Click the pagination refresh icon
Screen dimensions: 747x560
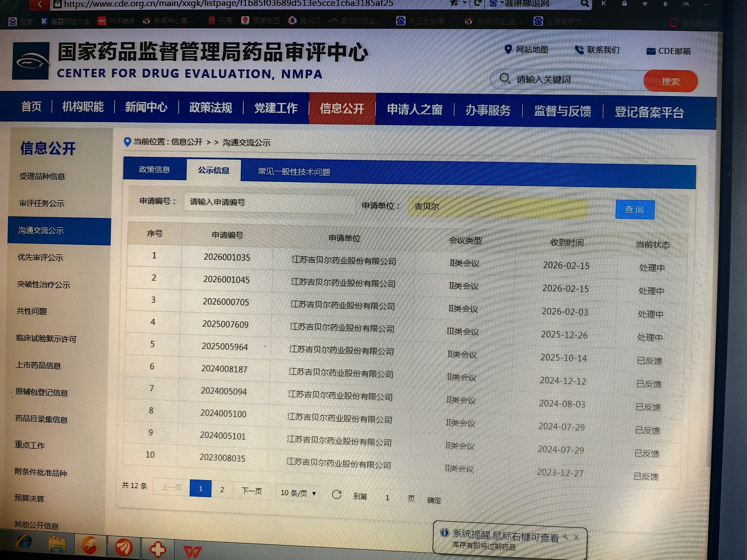pos(337,494)
